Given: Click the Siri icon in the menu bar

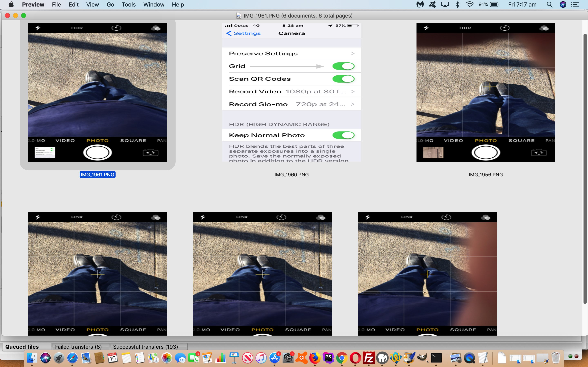Looking at the screenshot, I should 563,5.
